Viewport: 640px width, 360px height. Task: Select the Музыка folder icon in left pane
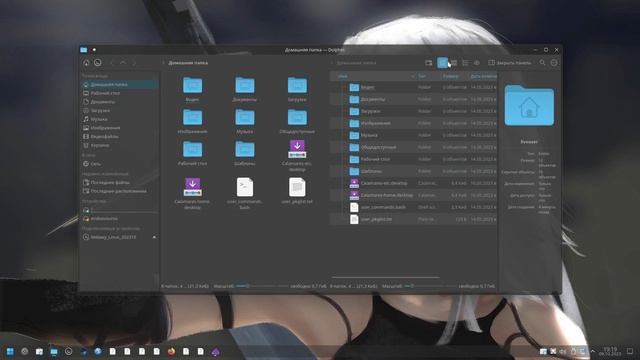point(244,118)
